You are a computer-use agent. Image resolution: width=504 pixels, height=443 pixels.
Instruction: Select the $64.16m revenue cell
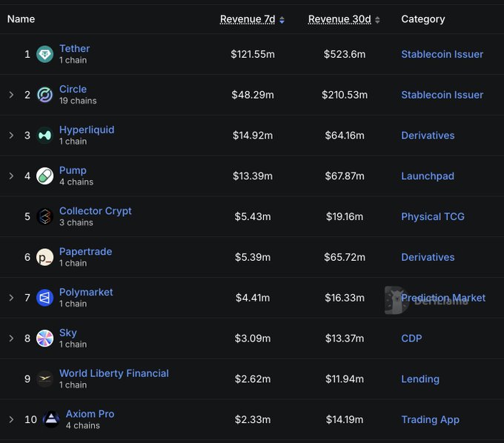(x=345, y=136)
